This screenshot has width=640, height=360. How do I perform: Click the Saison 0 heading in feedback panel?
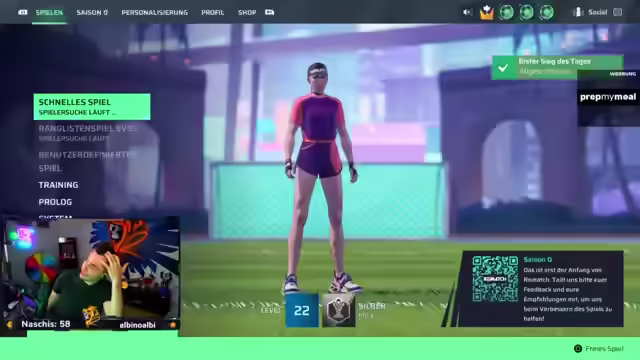538,260
